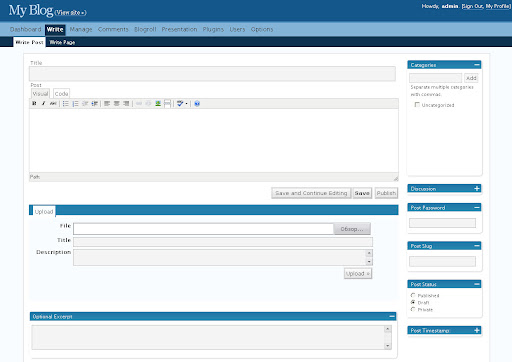
Task: Insert an unordered bullet list
Action: click(66, 104)
